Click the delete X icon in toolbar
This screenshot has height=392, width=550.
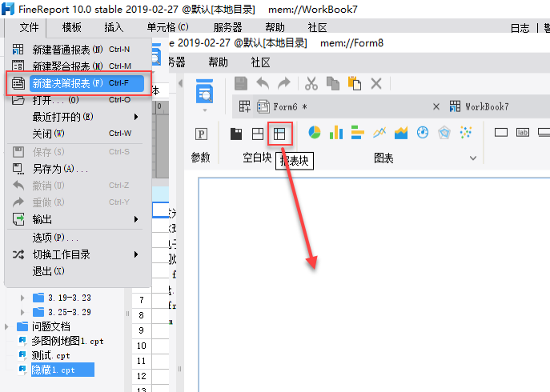click(x=376, y=84)
